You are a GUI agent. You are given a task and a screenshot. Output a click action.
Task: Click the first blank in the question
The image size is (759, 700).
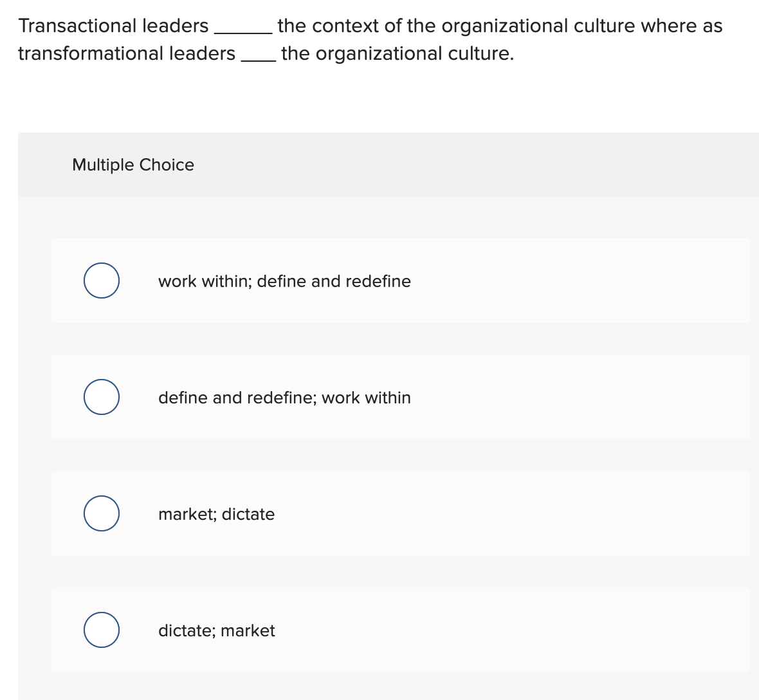pos(242,30)
